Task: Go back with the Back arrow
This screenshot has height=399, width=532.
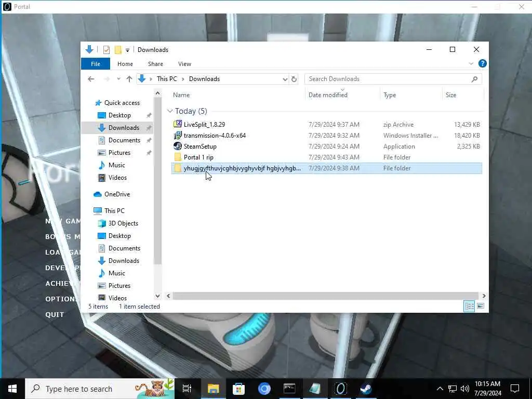Action: 91,79
